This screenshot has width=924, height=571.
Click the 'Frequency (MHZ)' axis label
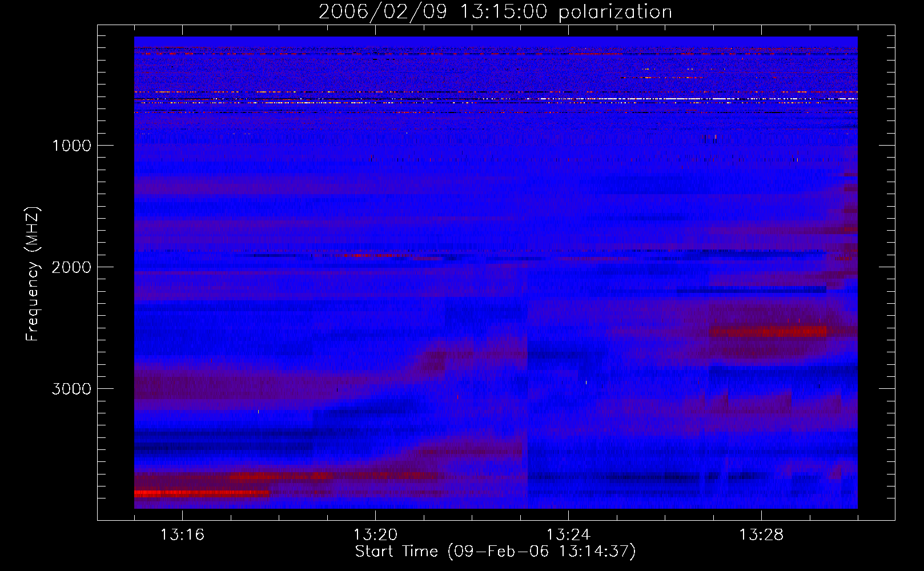33,274
